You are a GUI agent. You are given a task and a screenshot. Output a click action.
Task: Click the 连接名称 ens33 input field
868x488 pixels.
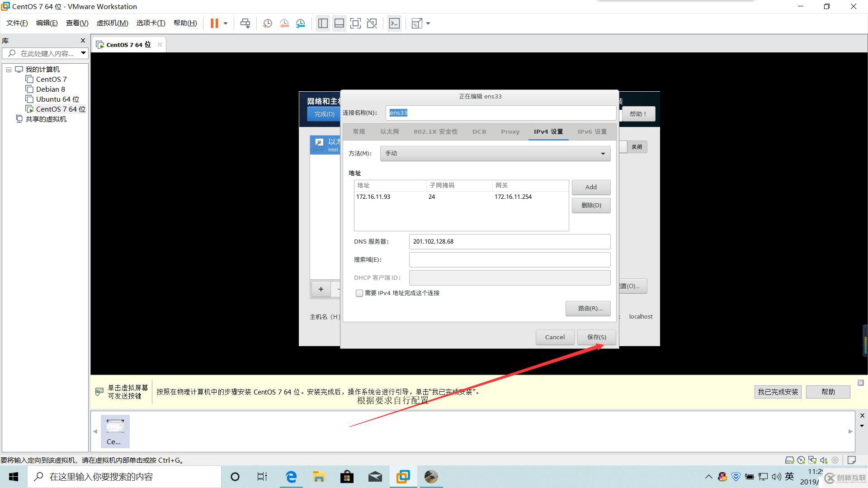point(500,113)
